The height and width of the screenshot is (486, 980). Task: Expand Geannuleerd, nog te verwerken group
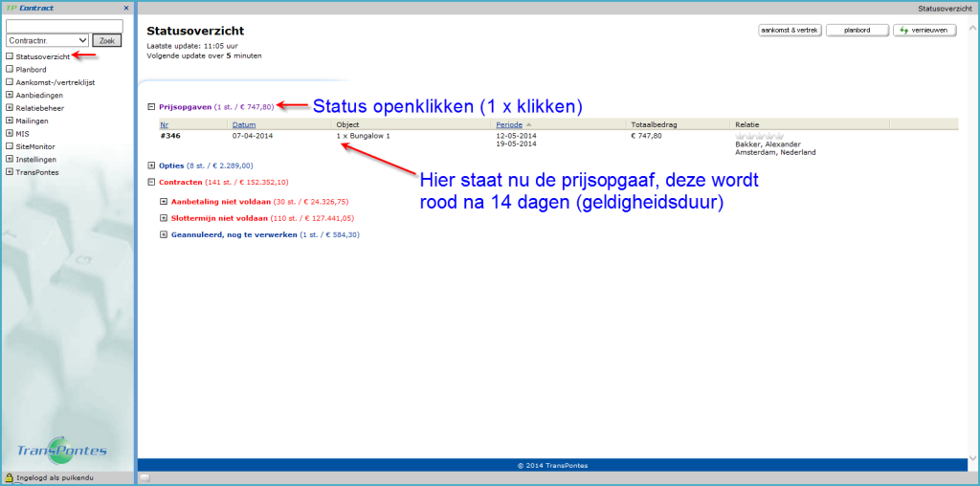(164, 234)
